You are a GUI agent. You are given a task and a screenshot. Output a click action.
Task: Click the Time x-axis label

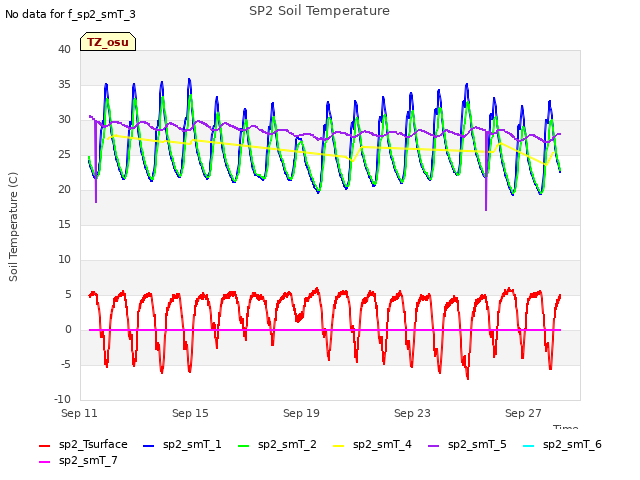565,427
